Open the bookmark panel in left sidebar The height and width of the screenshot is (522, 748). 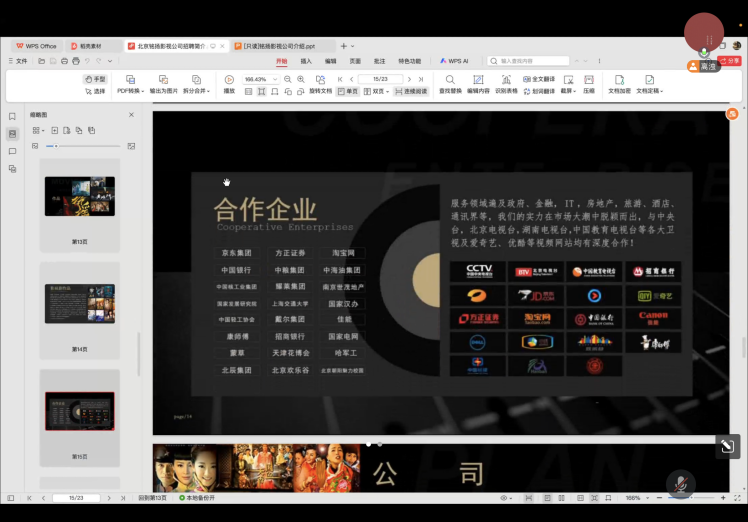12,116
